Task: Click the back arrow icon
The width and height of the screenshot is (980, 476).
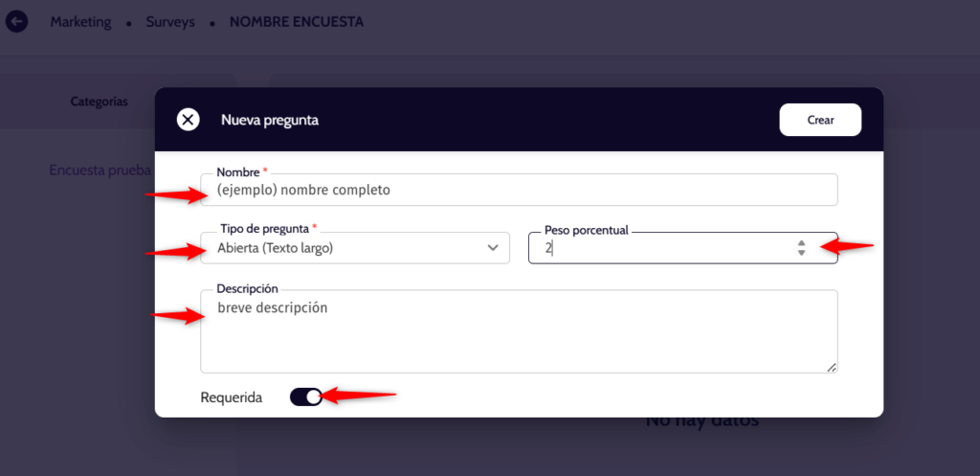Action: 17,21
